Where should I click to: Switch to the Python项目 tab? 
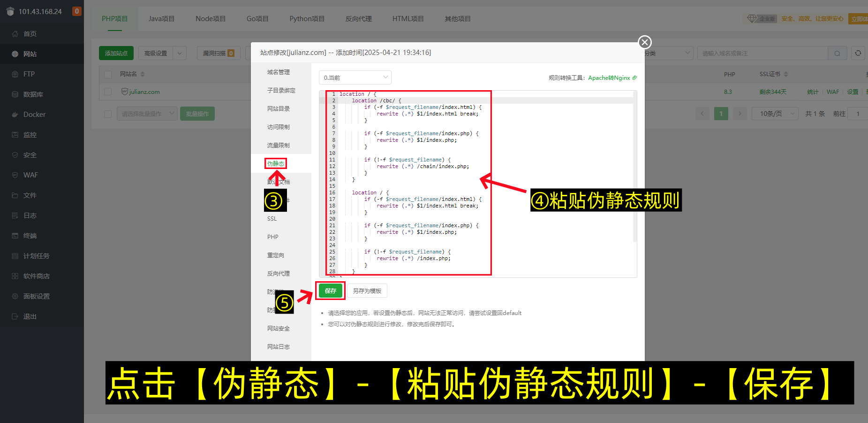tap(307, 18)
